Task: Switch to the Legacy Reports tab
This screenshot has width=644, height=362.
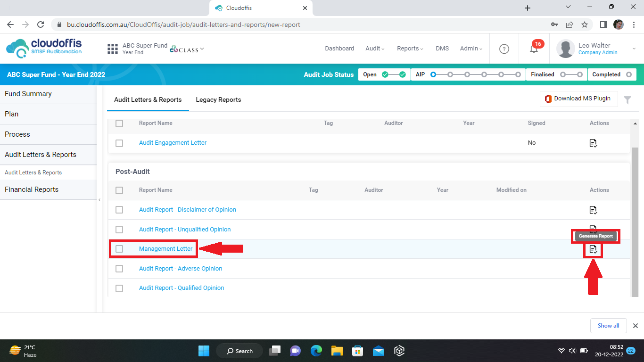Action: [x=218, y=99]
